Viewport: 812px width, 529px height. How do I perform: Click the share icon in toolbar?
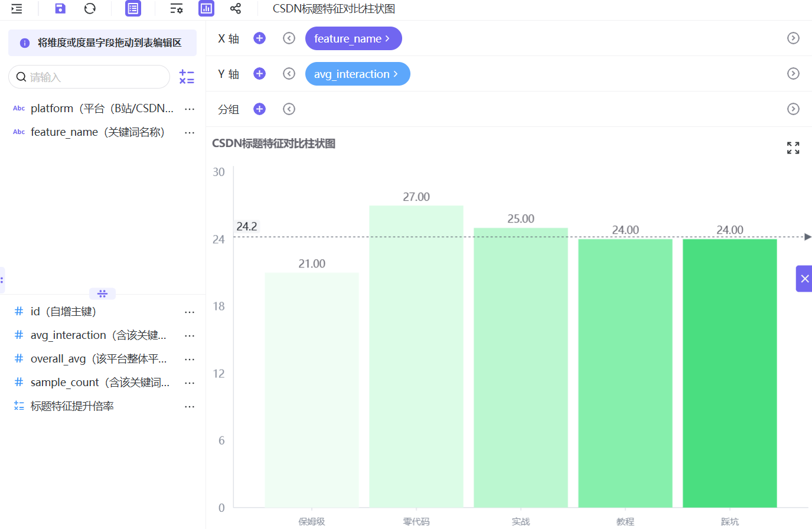[x=235, y=8]
